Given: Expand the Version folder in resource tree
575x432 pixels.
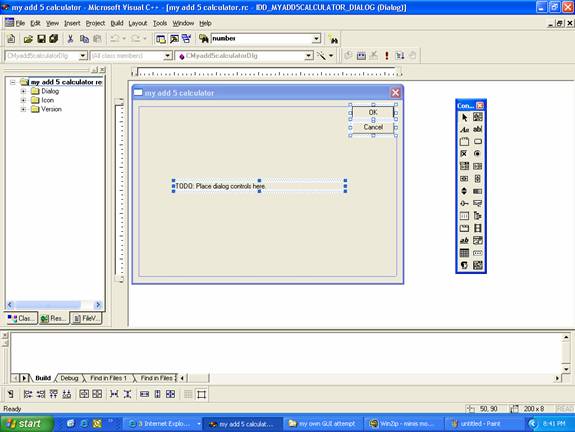Looking at the screenshot, I should coord(23,109).
